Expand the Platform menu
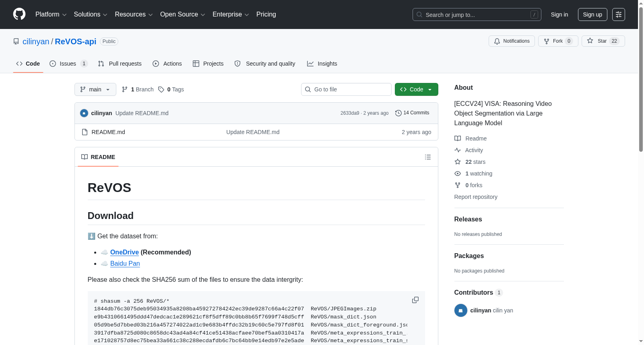 pos(51,14)
